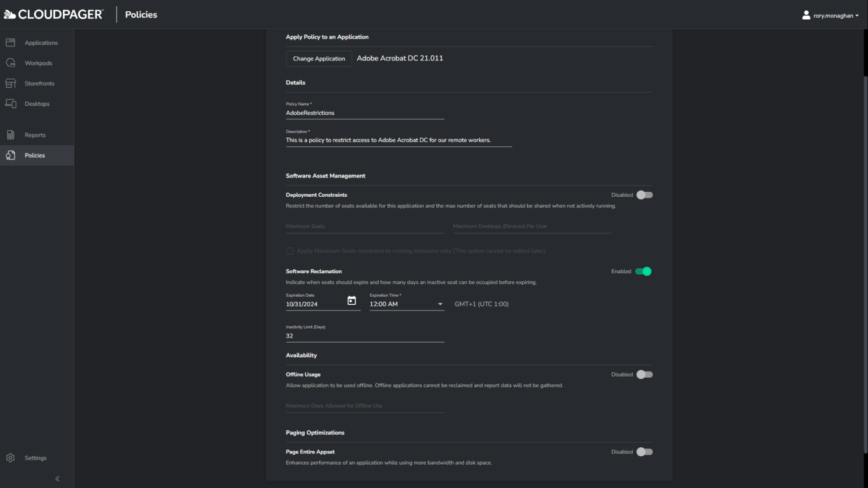Click the Settings gear icon

point(10,458)
